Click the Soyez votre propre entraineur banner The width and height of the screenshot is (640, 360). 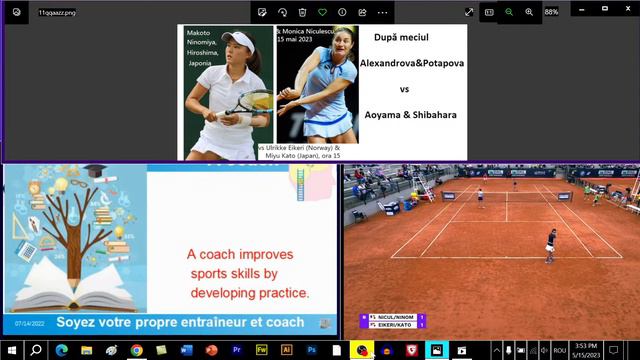(x=170, y=323)
